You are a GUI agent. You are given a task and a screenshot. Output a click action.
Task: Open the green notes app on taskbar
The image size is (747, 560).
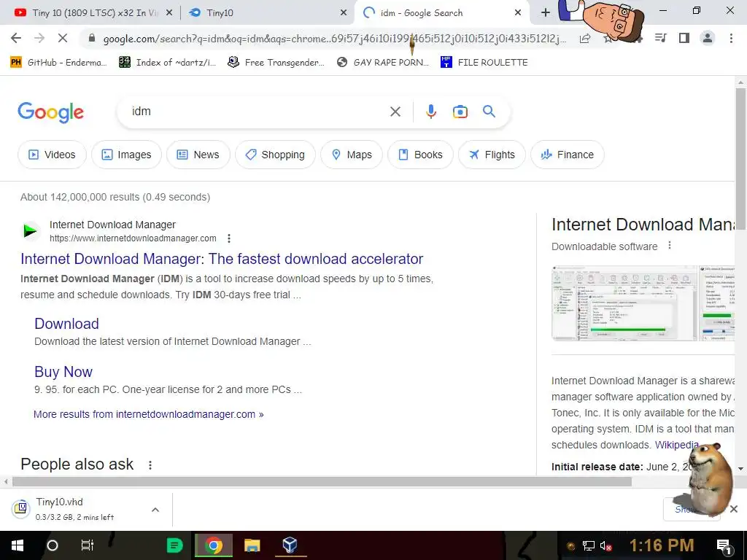(174, 545)
